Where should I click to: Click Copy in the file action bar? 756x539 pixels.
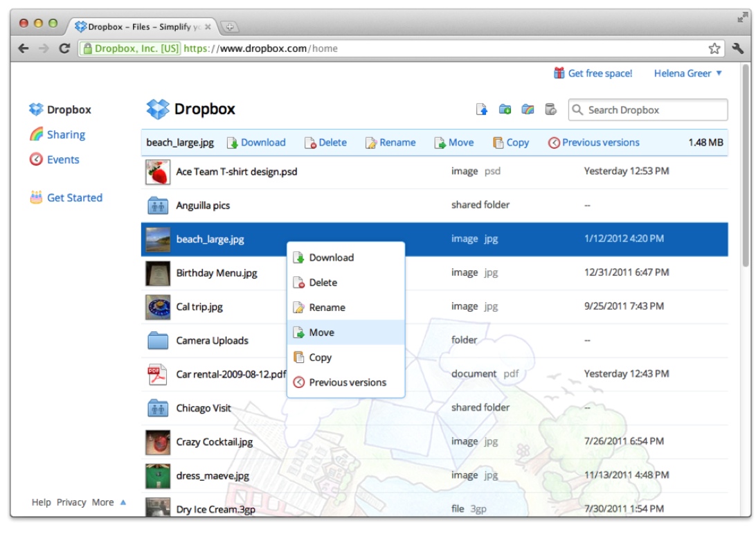(511, 143)
